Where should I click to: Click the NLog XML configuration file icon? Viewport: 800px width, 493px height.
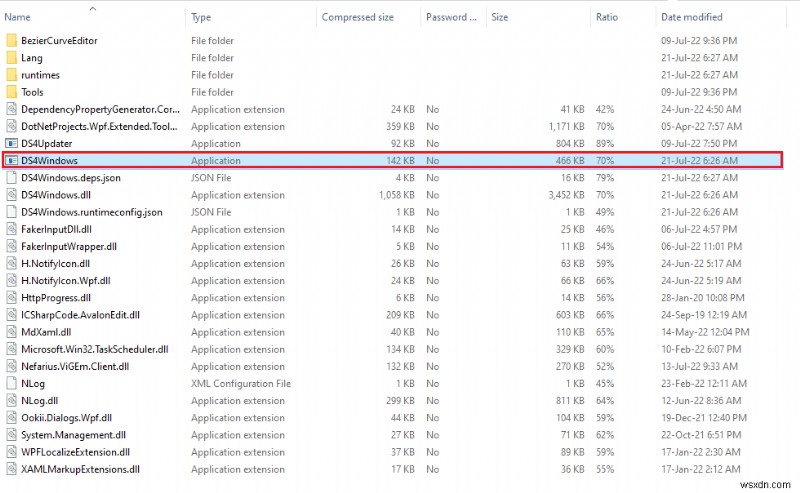click(x=11, y=383)
